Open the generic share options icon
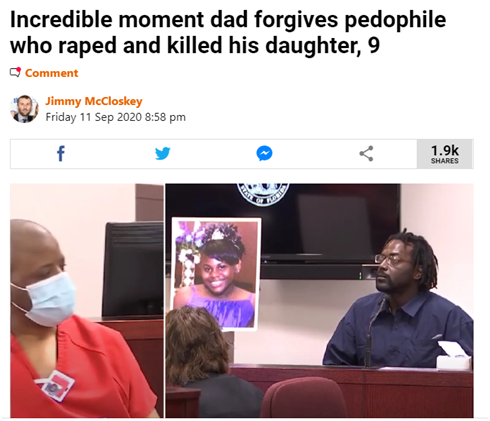Image resolution: width=490 pixels, height=421 pixels. tap(366, 154)
